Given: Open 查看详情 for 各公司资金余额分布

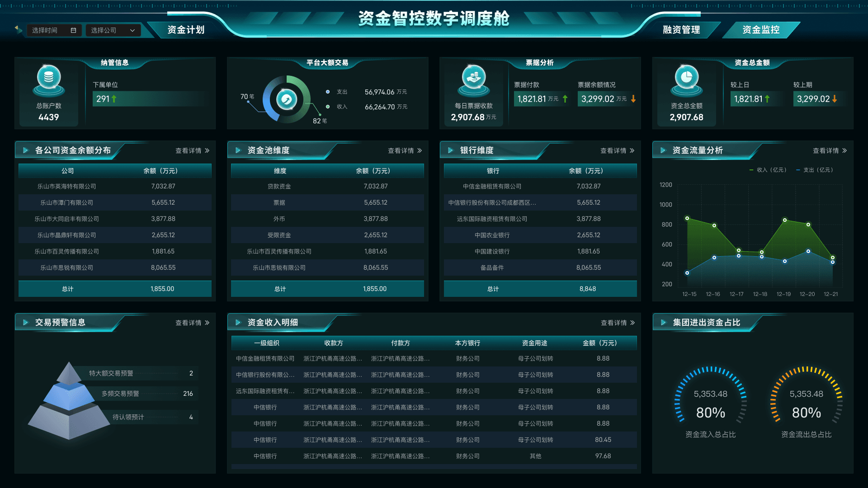Looking at the screenshot, I should click(x=193, y=150).
